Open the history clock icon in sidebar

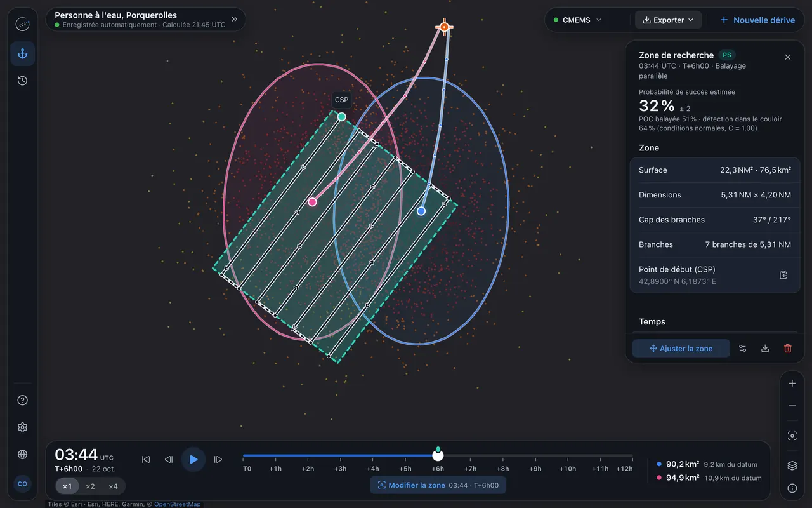coord(22,81)
